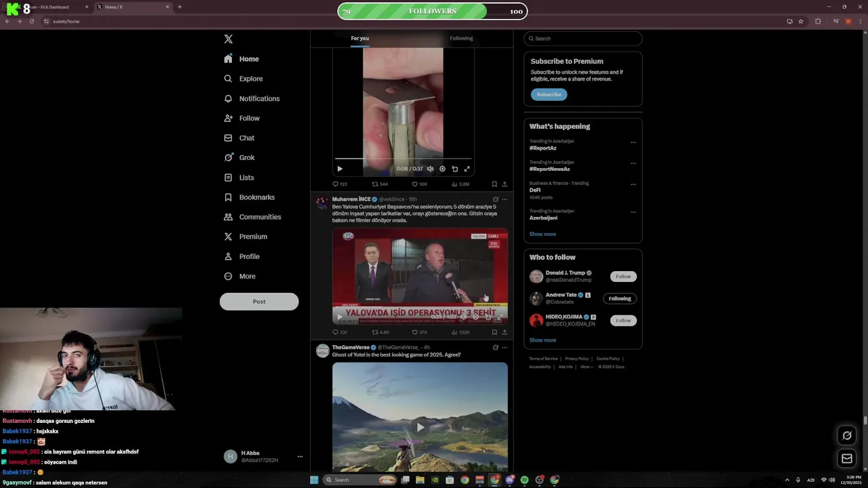
Task: Open the Windows Start menu
Action: click(x=314, y=480)
